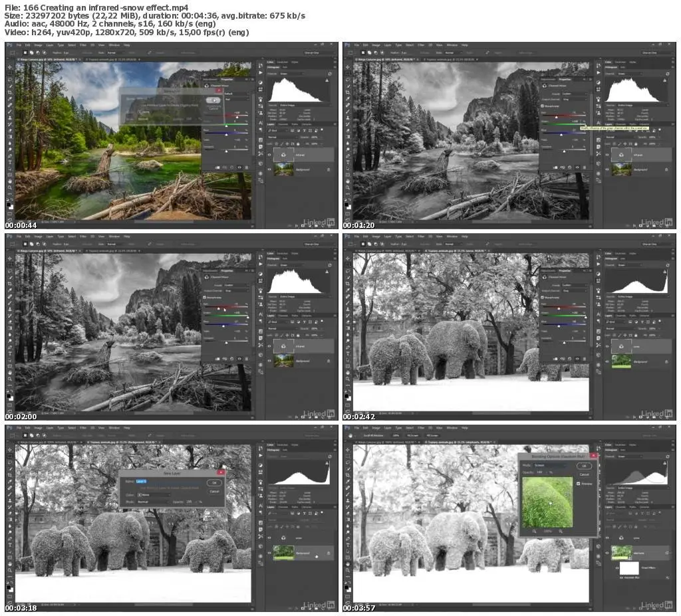The width and height of the screenshot is (681, 616).
Task: Activate the Zoom tool in the 00:01:20 frame
Action: click(x=347, y=187)
